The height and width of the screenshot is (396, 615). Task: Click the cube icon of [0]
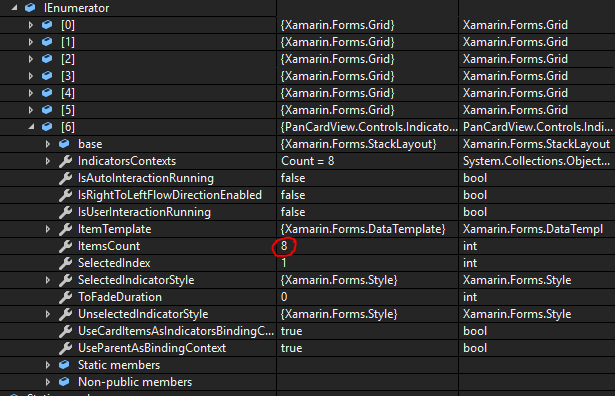click(x=47, y=25)
